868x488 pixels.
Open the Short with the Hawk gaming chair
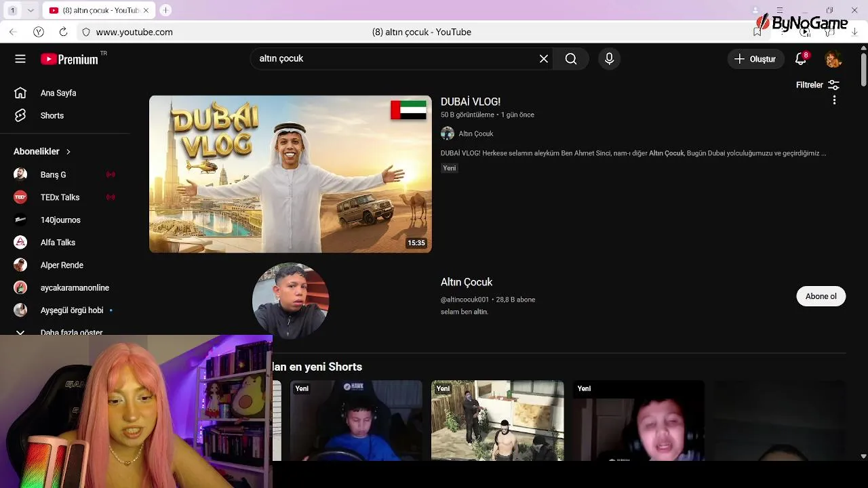tap(356, 421)
